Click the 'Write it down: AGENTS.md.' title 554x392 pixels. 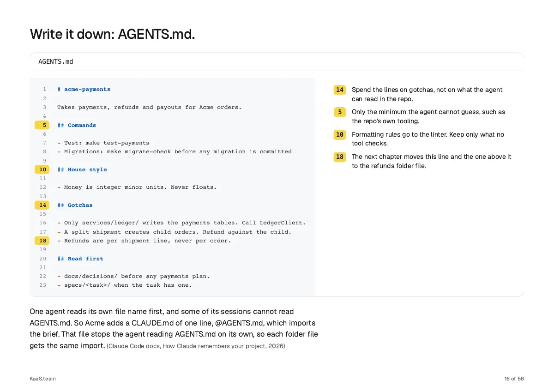[112, 34]
